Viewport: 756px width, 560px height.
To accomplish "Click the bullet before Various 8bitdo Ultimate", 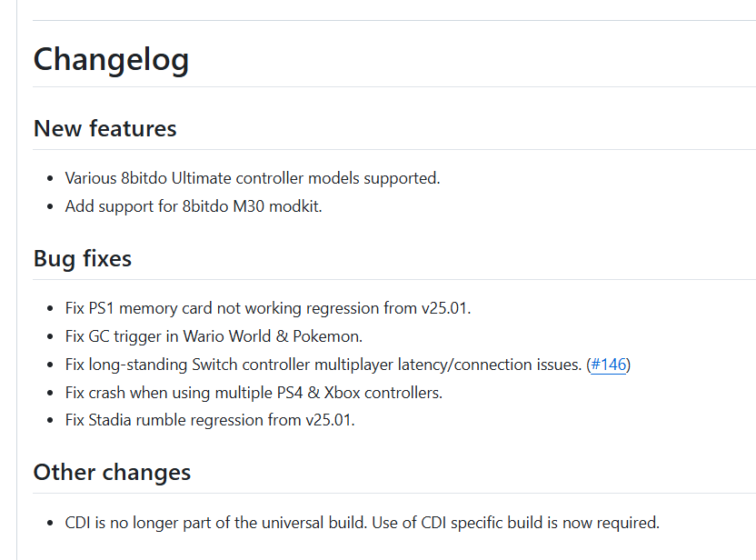I will coord(50,179).
